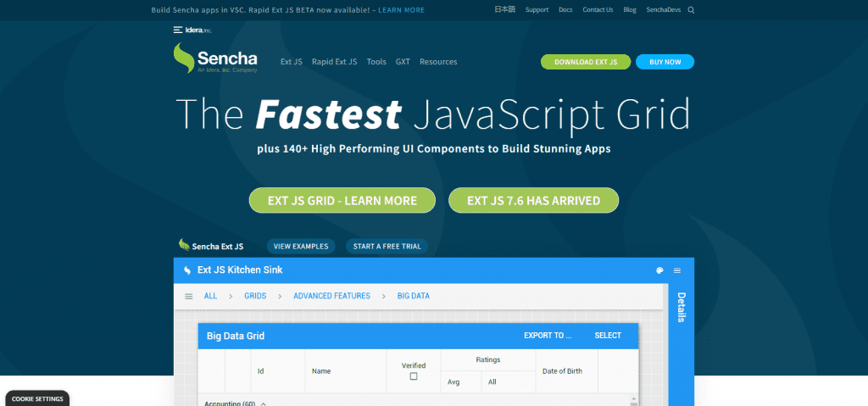Click the DOWNLOAD EXT JS button
Image resolution: width=868 pixels, height=406 pixels.
586,62
